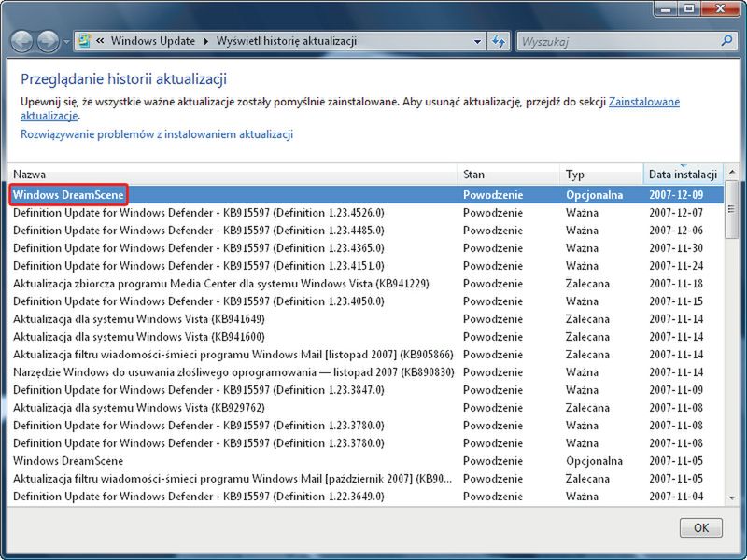
Task: Open the recent pages dropdown arrow
Action: 66,43
